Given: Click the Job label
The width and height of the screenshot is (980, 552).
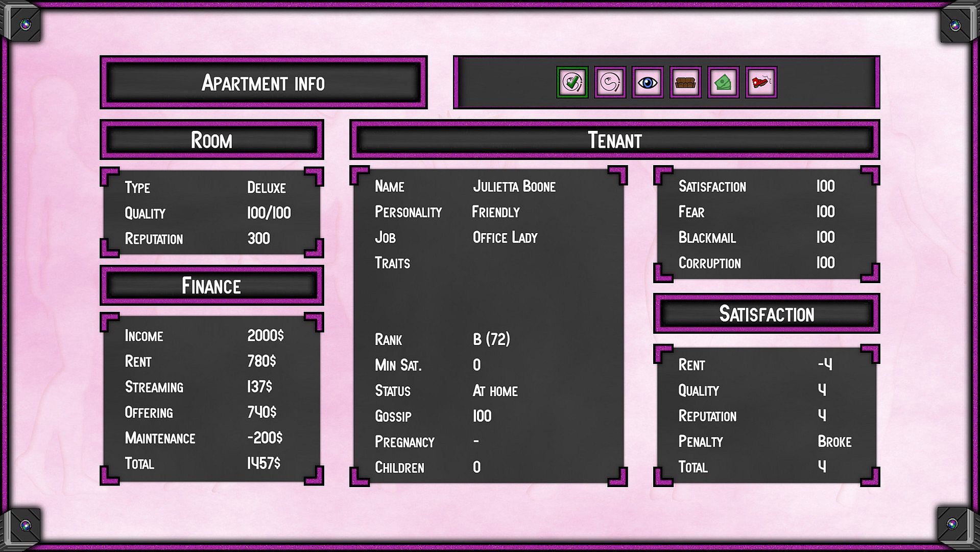Looking at the screenshot, I should 386,237.
